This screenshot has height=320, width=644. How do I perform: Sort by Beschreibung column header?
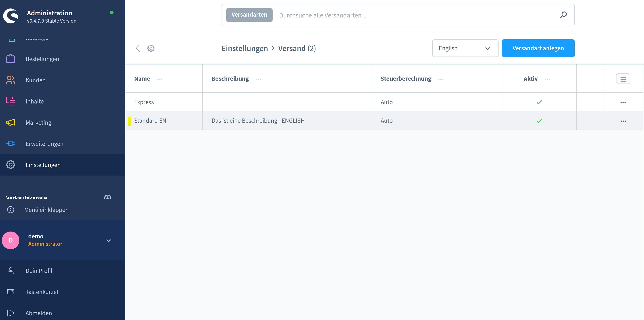[230, 79]
